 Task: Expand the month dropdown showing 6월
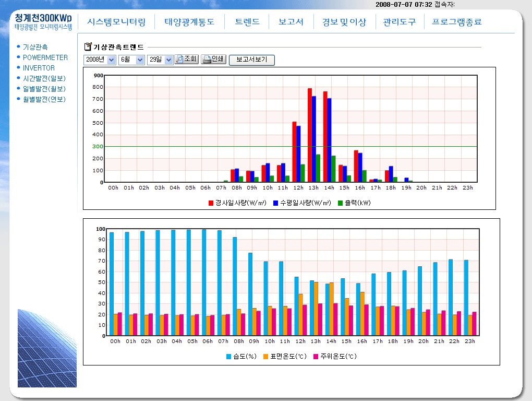(131, 60)
